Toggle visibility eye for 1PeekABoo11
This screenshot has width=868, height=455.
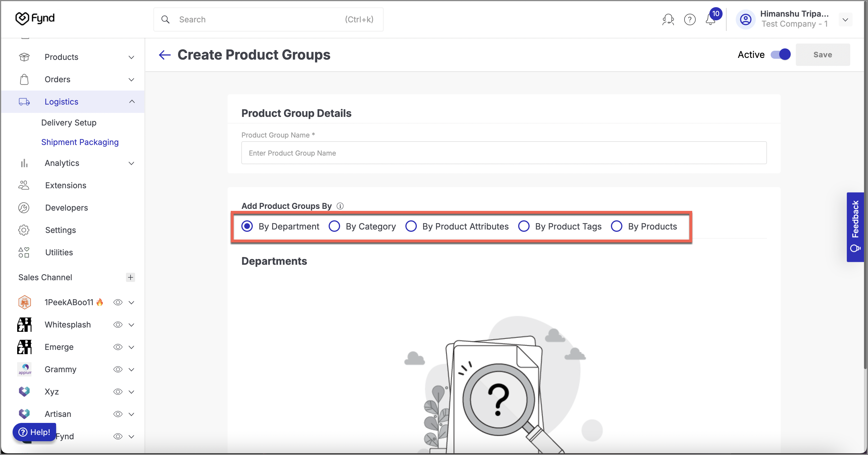pos(118,302)
